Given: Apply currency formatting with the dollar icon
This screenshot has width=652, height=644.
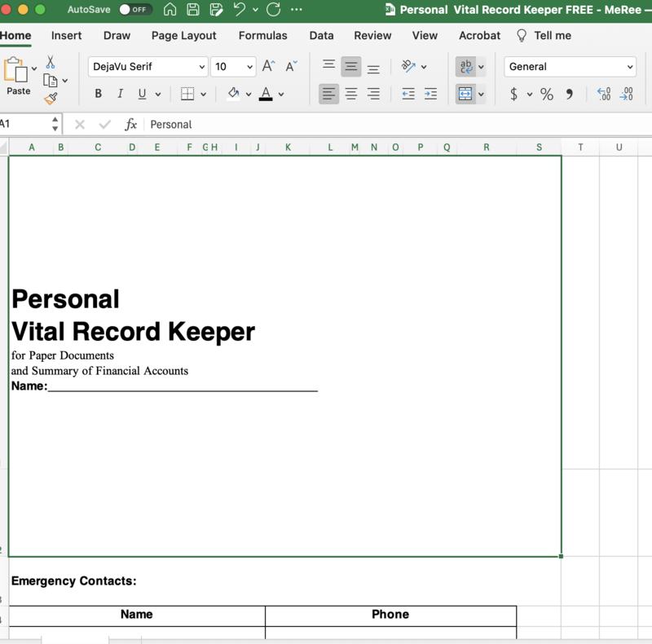Looking at the screenshot, I should (514, 94).
